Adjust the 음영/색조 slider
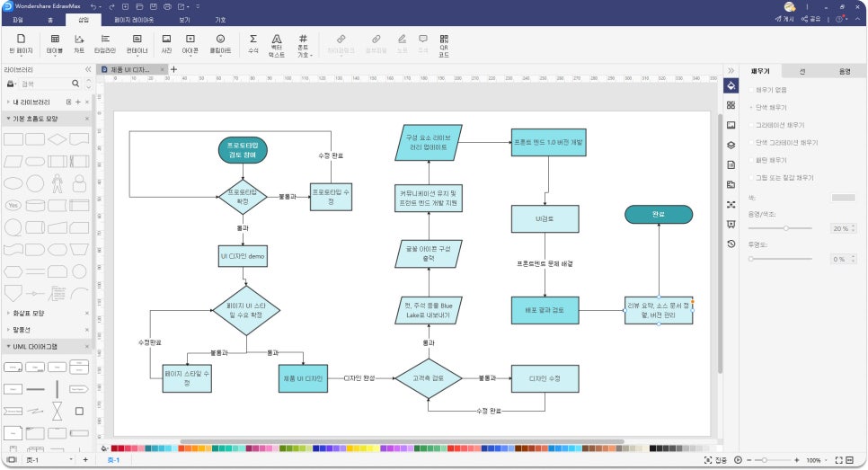The height and width of the screenshot is (470, 868). pyautogui.click(x=780, y=228)
